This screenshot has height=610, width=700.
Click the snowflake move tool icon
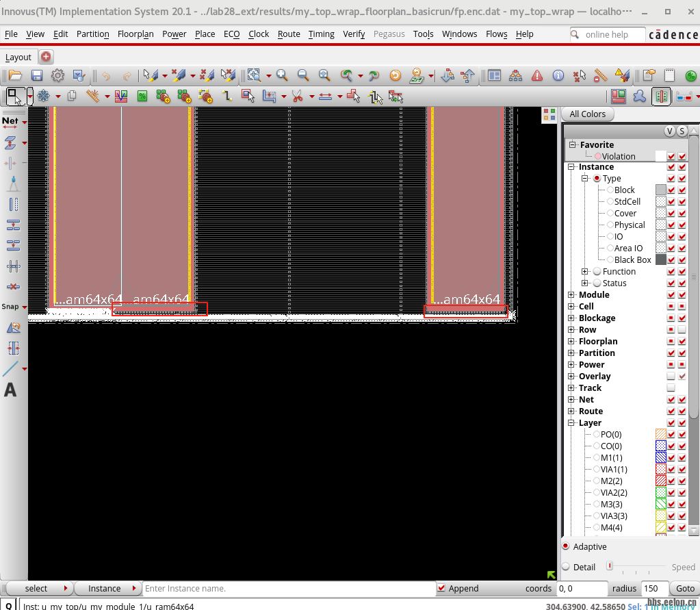[43, 96]
